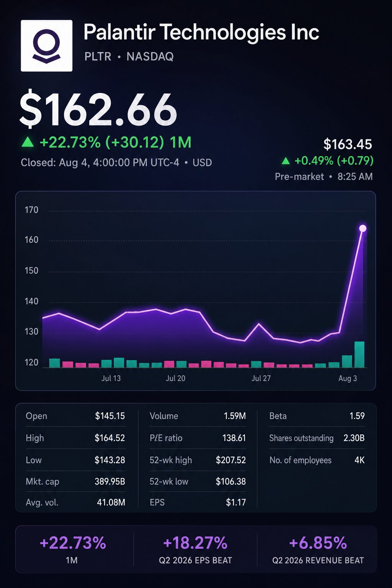392x588 pixels.
Task: Click the purple +22.73% 1M summary figure
Action: tap(73, 543)
